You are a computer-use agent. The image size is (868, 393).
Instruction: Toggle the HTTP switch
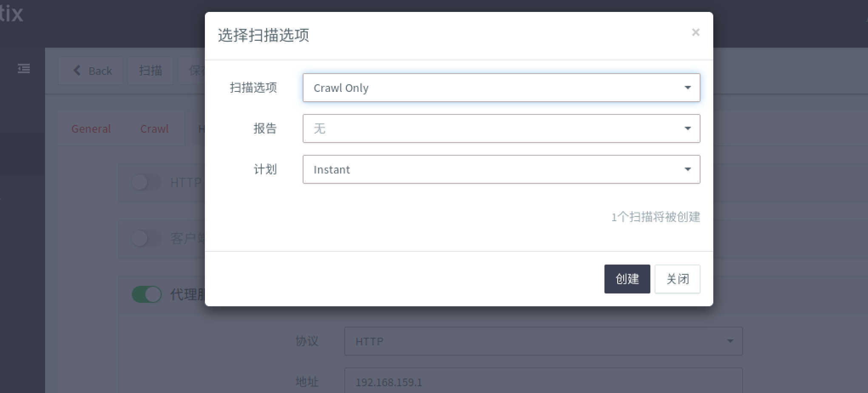pos(146,182)
